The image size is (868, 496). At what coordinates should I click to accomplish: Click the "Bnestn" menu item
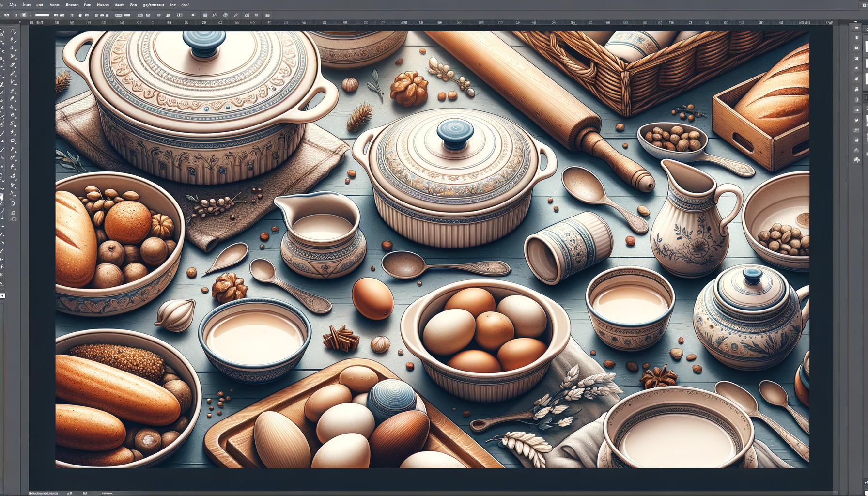72,4
